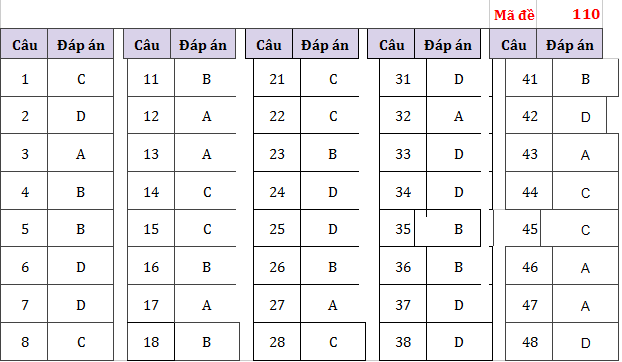Click question number 5 cell
This screenshot has height=362, width=622.
coord(24,228)
